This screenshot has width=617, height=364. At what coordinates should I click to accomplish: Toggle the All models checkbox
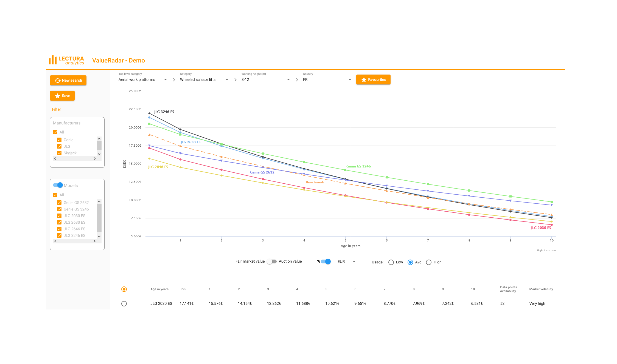55,195
